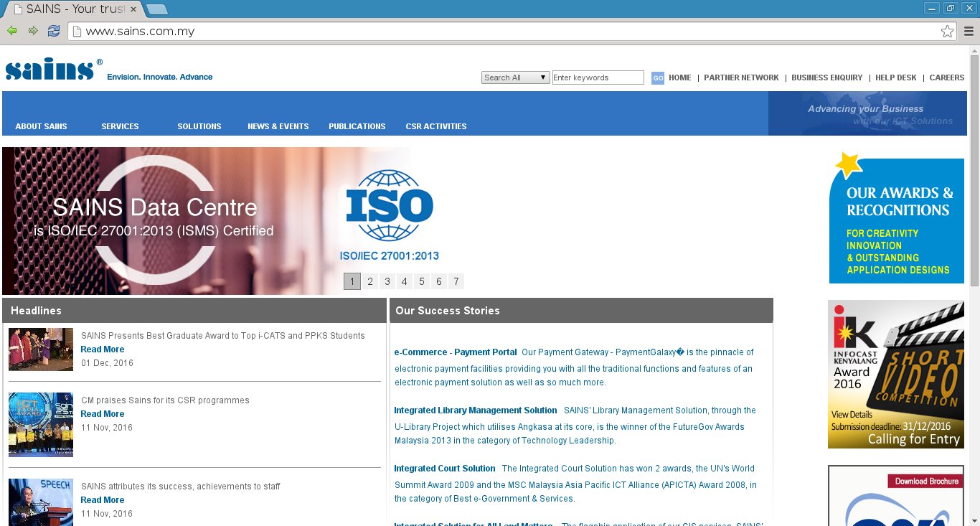Open a new browser tab

click(157, 9)
